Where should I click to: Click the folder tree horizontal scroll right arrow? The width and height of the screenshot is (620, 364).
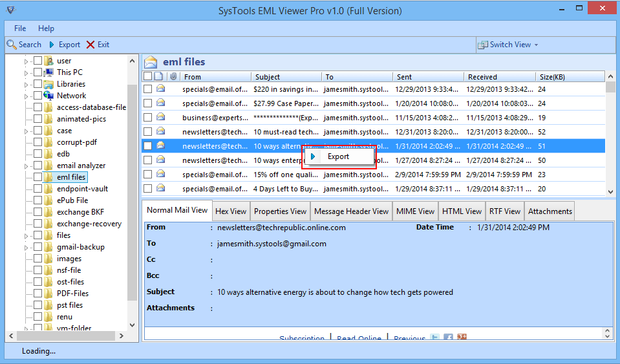122,336
